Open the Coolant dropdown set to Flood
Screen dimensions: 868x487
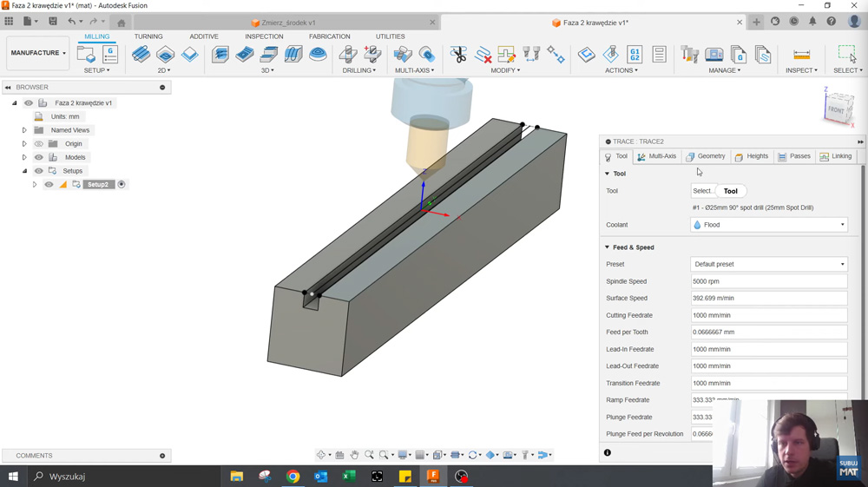point(768,225)
